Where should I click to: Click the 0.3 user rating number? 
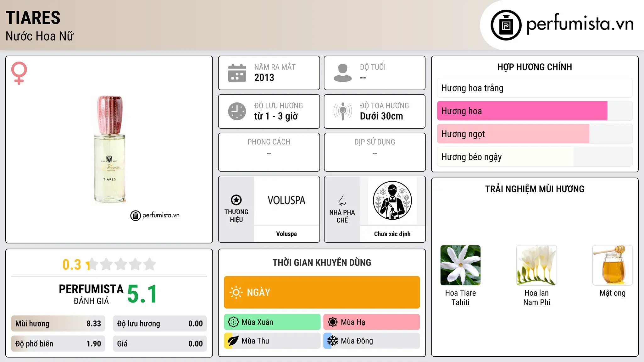tap(72, 265)
